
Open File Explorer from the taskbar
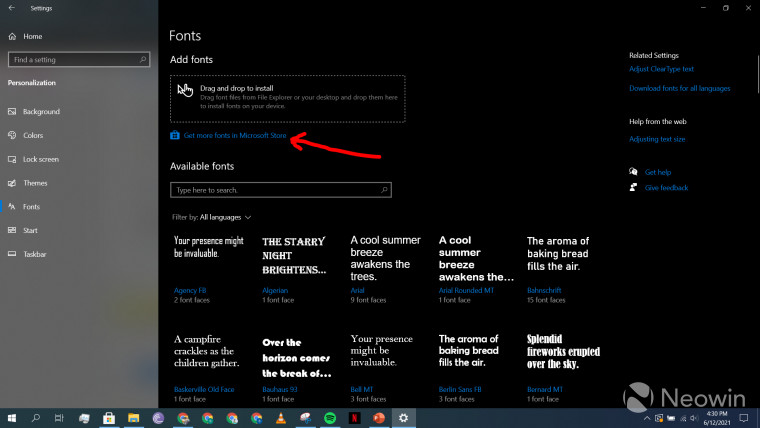pyautogui.click(x=133, y=418)
